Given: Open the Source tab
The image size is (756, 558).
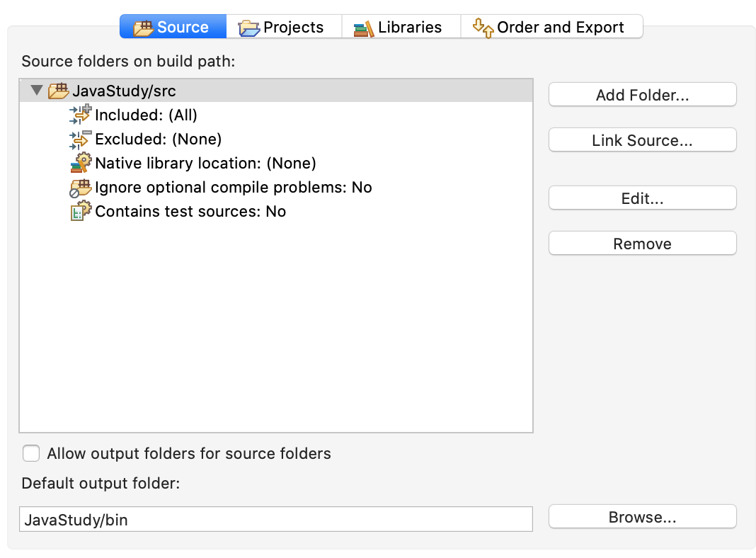Looking at the screenshot, I should pos(173,28).
